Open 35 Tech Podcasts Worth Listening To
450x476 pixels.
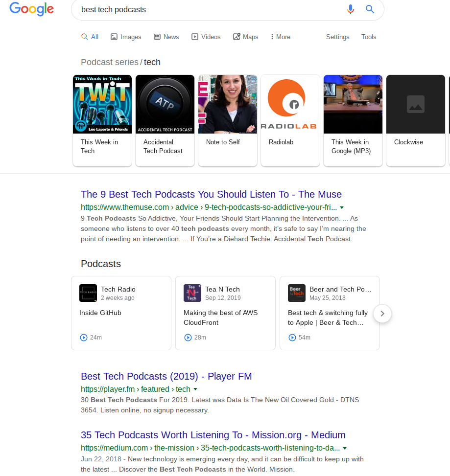[213, 435]
